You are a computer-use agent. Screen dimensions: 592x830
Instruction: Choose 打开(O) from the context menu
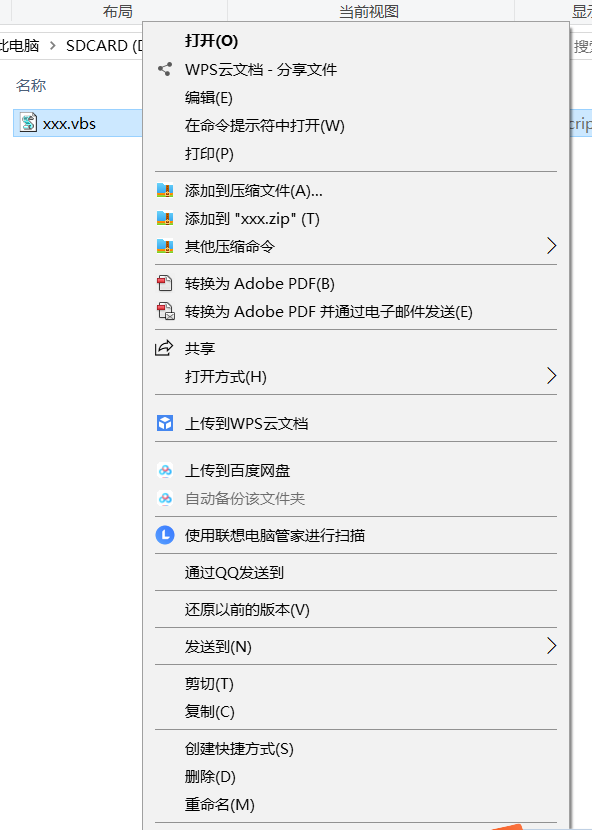tap(211, 41)
